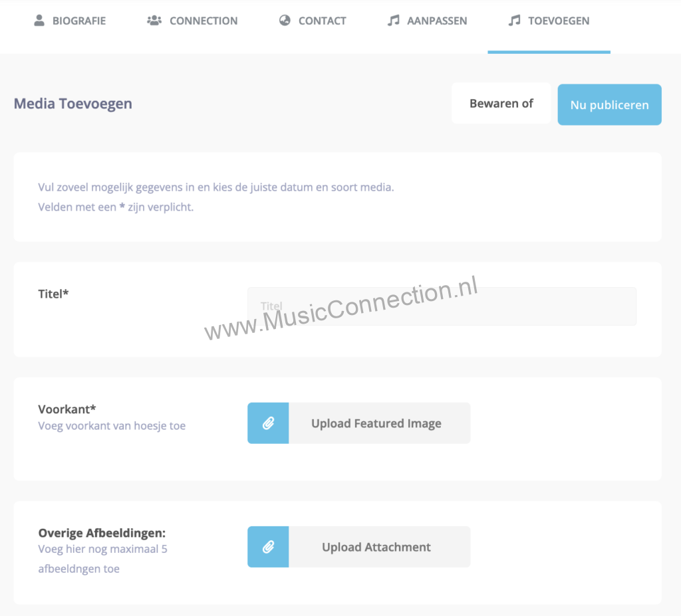
Task: Open the Biografie tab
Action: (x=78, y=21)
